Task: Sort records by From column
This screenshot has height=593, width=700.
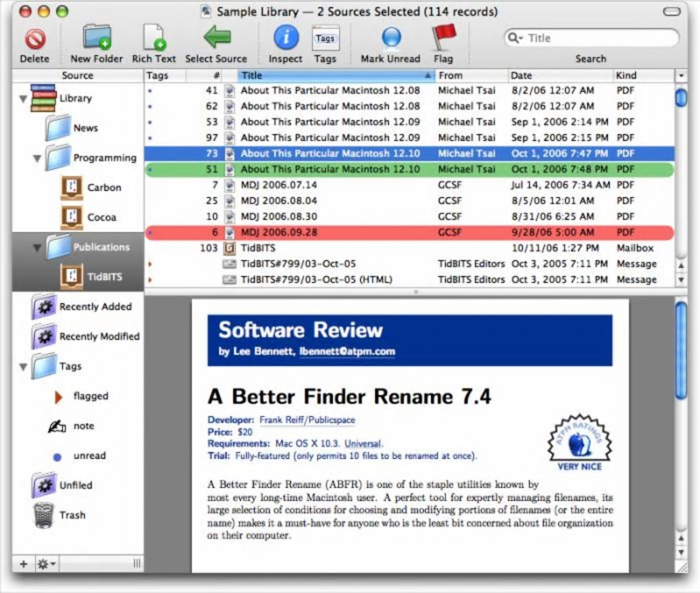Action: pos(471,75)
